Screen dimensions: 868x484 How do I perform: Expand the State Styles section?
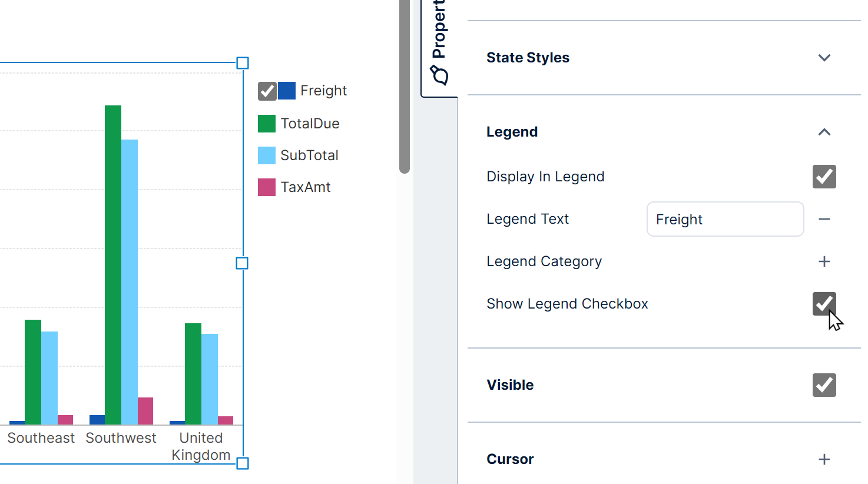pyautogui.click(x=824, y=58)
